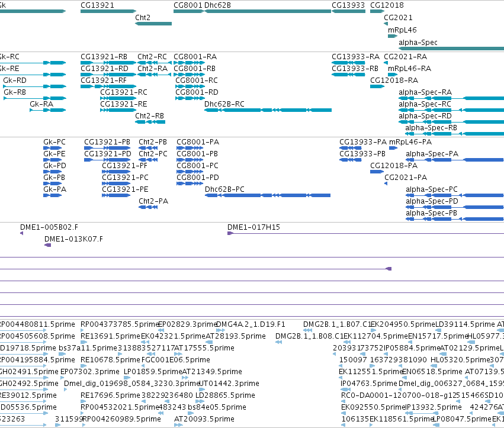Click the CG13921-RF transcript label
The image size is (504, 428).
104,81
